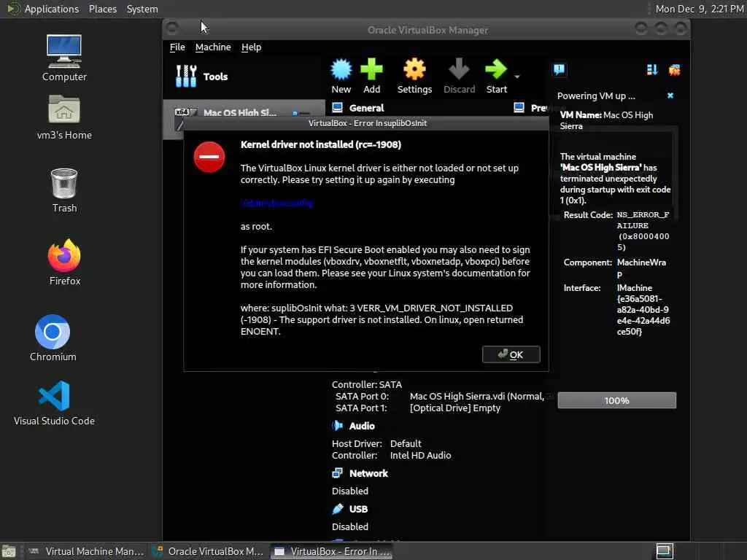Image resolution: width=747 pixels, height=560 pixels.
Task: Click the Start green arrow icon
Action: tap(496, 76)
